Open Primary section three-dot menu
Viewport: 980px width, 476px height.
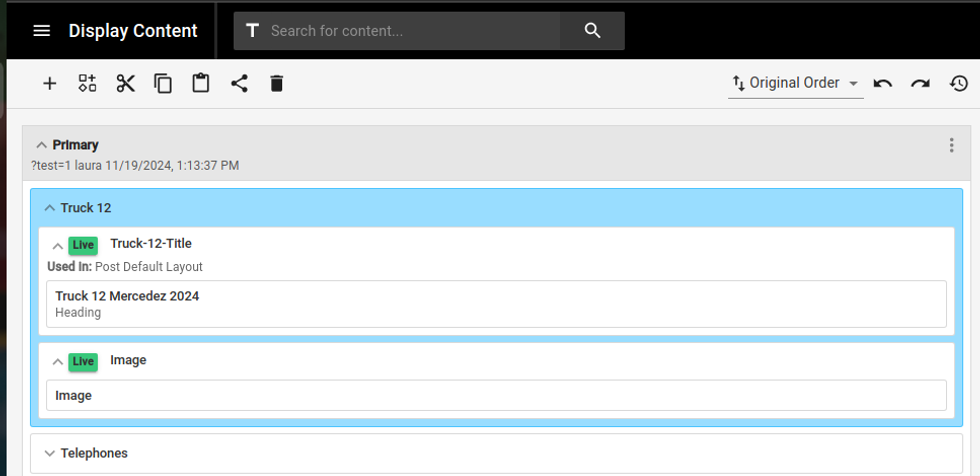(951, 146)
